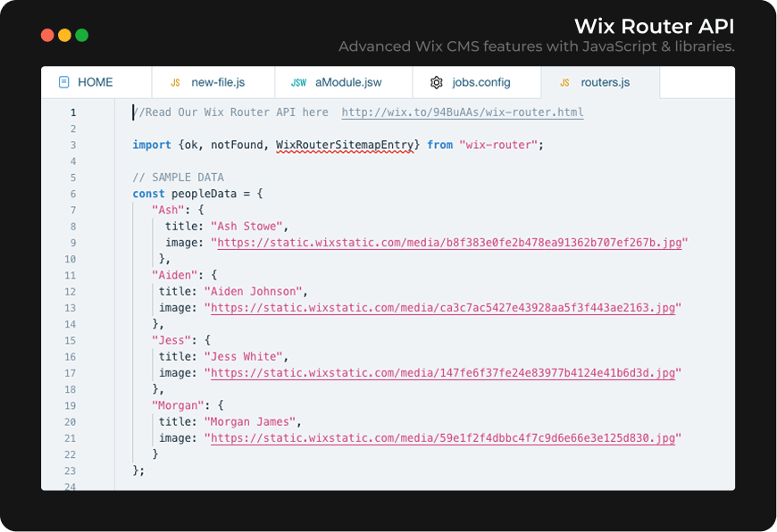Click the "Aiden Johnson" title string
The image size is (777, 532).
[253, 292]
